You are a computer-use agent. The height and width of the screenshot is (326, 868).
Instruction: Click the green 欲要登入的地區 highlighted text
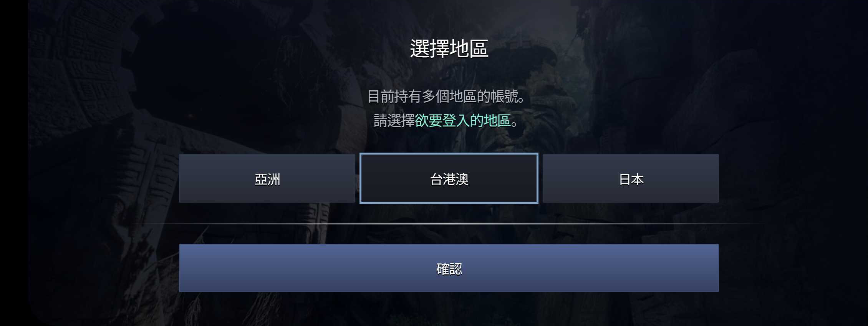click(463, 121)
